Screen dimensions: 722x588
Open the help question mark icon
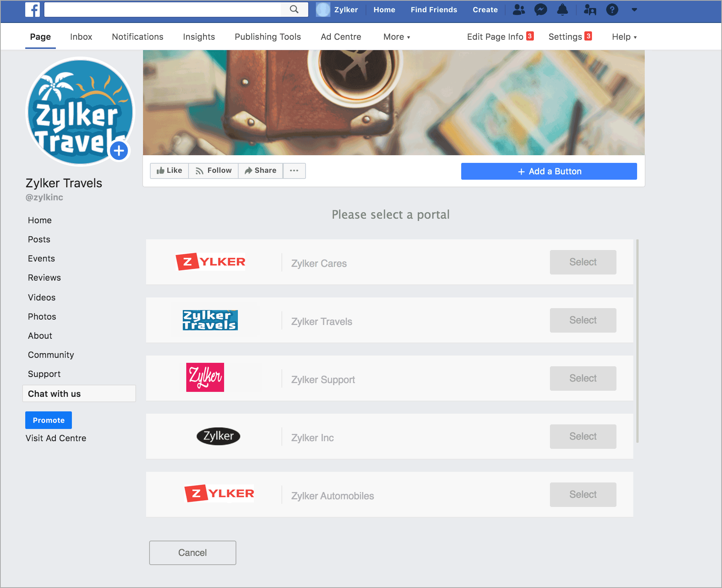pos(612,10)
